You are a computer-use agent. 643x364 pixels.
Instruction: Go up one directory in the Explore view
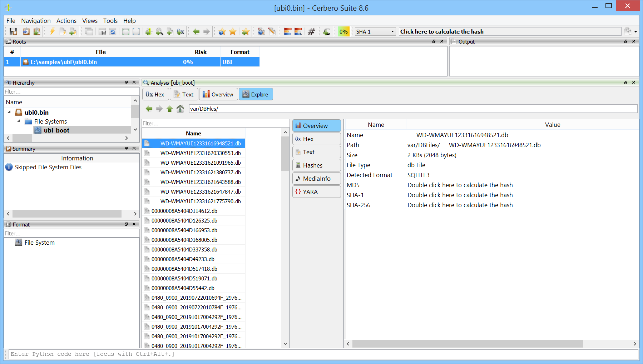coord(170,109)
